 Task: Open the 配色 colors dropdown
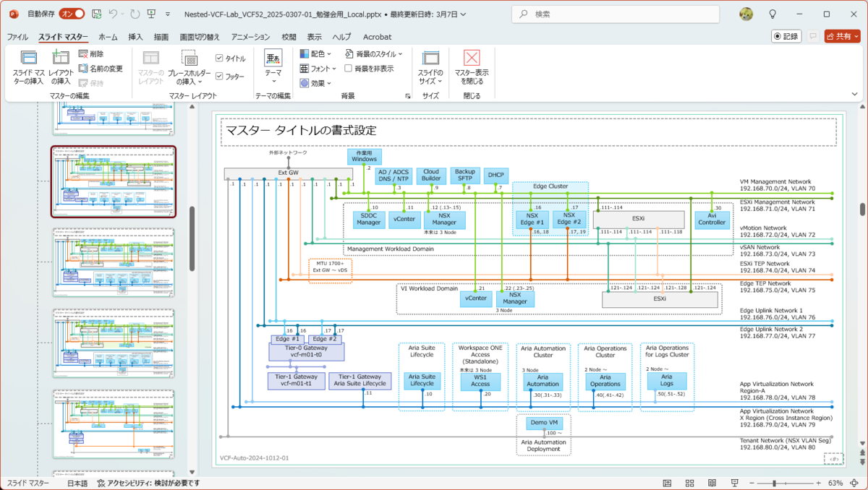(x=315, y=54)
